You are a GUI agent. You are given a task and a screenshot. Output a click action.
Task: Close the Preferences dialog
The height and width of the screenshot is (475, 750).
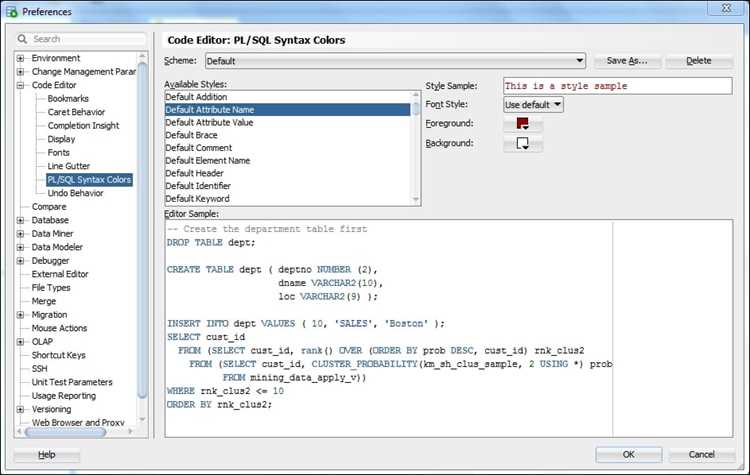(726, 9)
